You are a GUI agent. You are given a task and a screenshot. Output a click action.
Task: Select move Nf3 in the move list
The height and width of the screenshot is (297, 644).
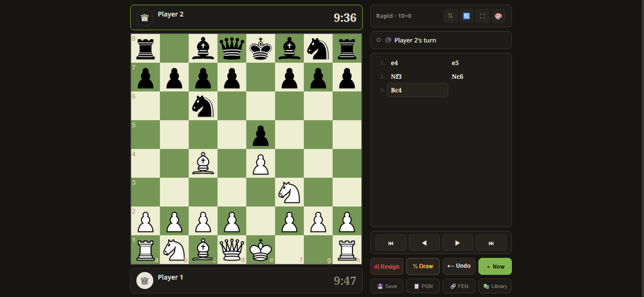(396, 76)
